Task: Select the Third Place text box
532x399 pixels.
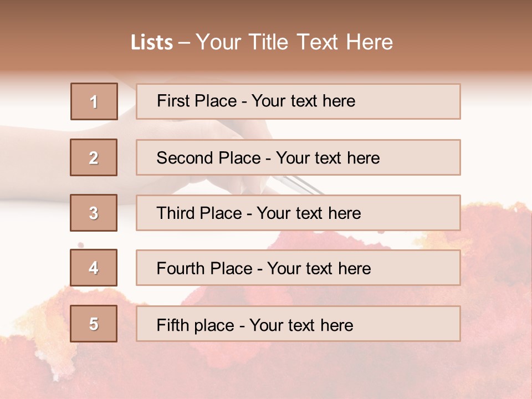Action: [x=298, y=213]
